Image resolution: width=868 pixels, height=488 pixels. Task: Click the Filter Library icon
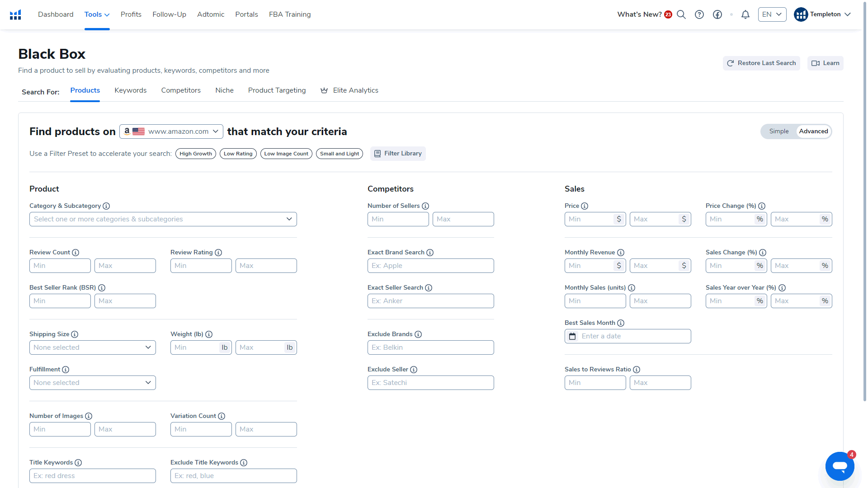point(377,154)
